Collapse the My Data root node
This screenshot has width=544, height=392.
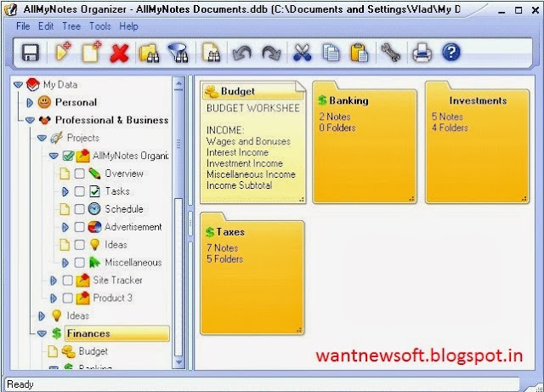pos(18,85)
